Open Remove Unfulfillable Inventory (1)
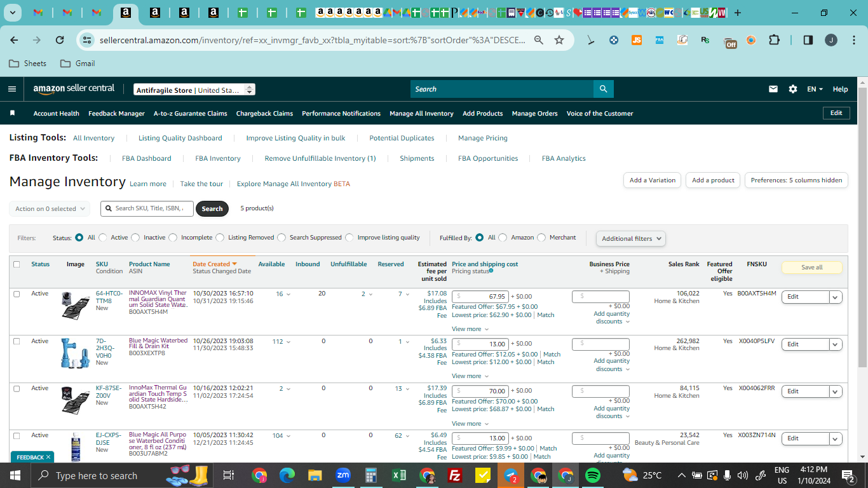The image size is (868, 488). [320, 158]
